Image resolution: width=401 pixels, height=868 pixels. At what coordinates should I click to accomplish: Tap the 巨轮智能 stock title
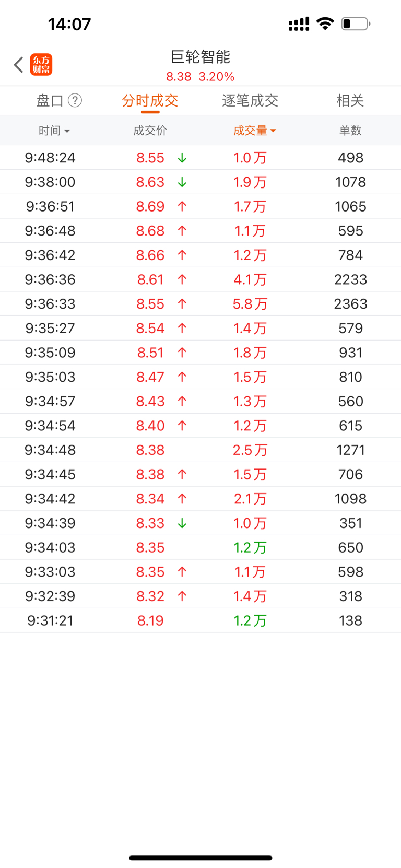point(200,57)
